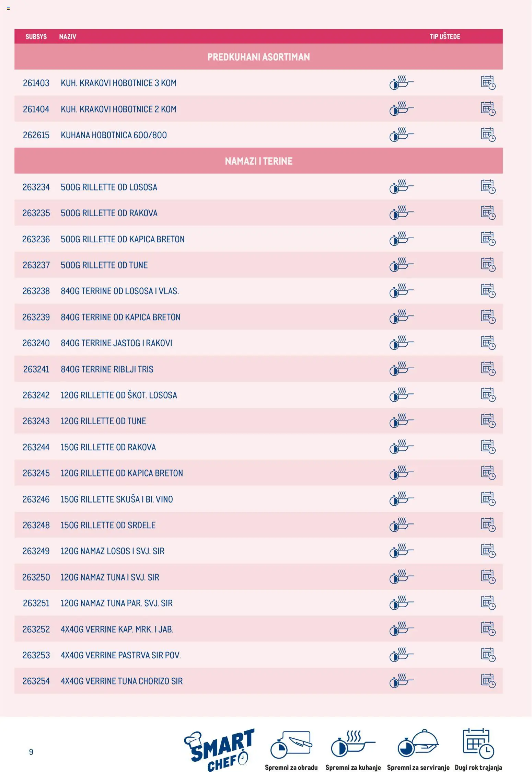Click long shelf-life icon for 150G Rillette od Srdele
The height and width of the screenshot is (772, 532).
pos(488,525)
